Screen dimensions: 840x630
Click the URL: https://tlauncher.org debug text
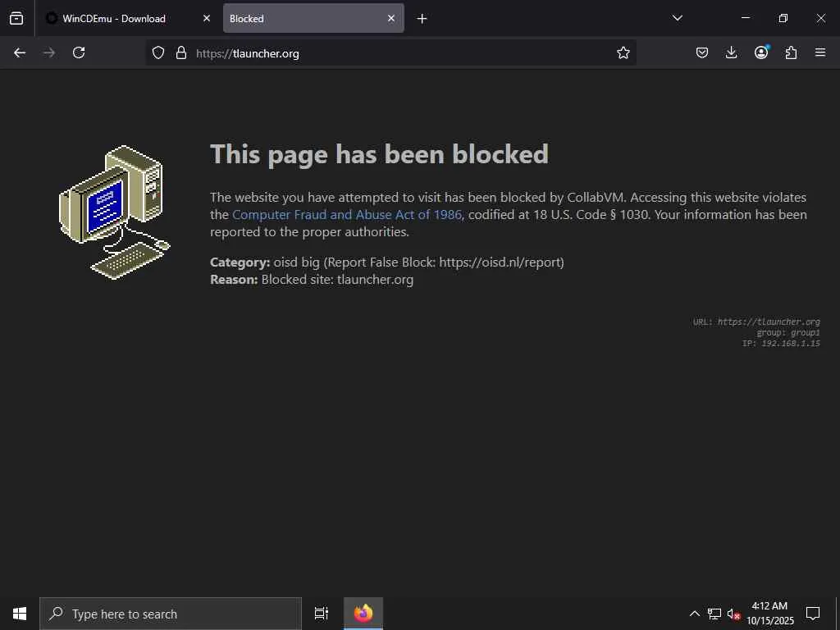point(756,322)
